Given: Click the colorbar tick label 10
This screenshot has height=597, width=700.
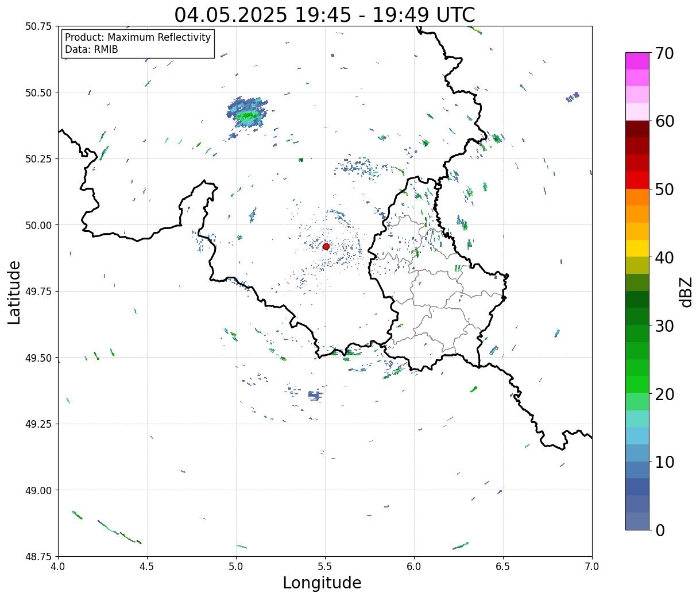Looking at the screenshot, I should pyautogui.click(x=664, y=462).
